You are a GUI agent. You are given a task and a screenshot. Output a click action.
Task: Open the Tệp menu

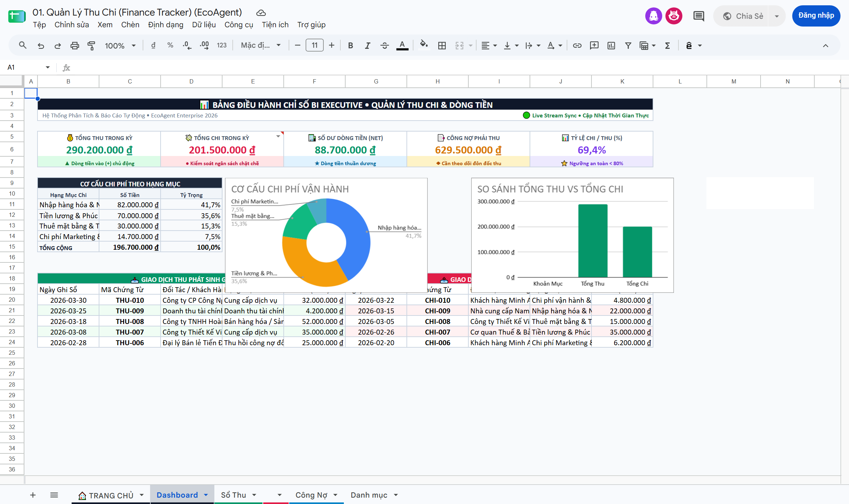click(x=39, y=25)
